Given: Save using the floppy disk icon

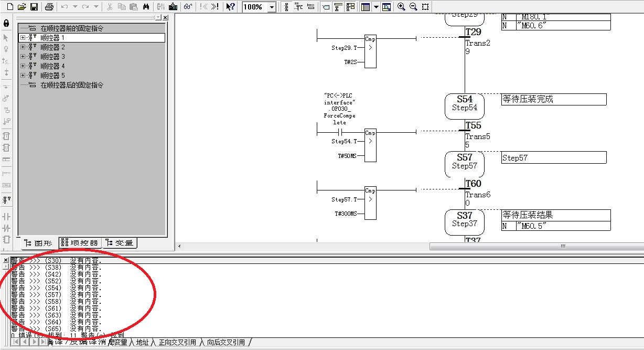Looking at the screenshot, I should click(x=34, y=7).
